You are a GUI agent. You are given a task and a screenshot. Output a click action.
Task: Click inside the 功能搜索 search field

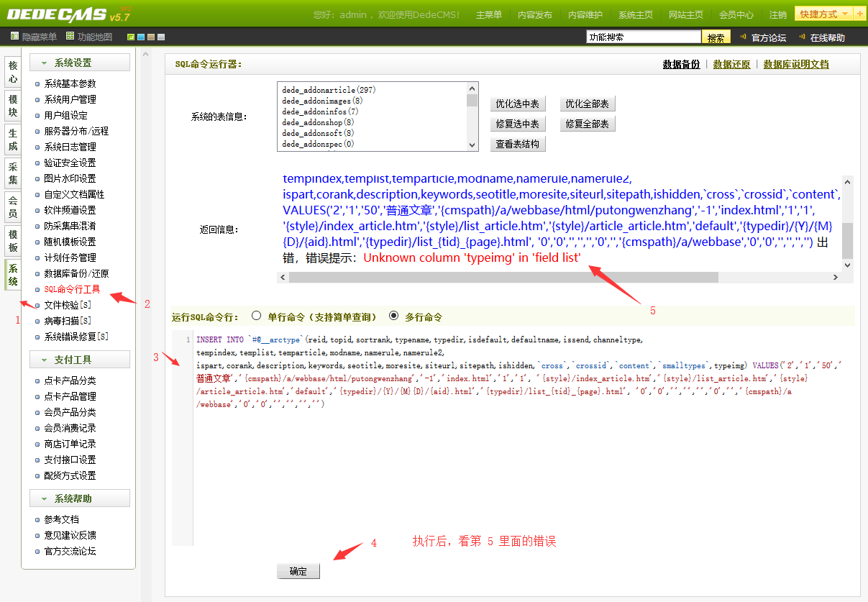[x=642, y=36]
